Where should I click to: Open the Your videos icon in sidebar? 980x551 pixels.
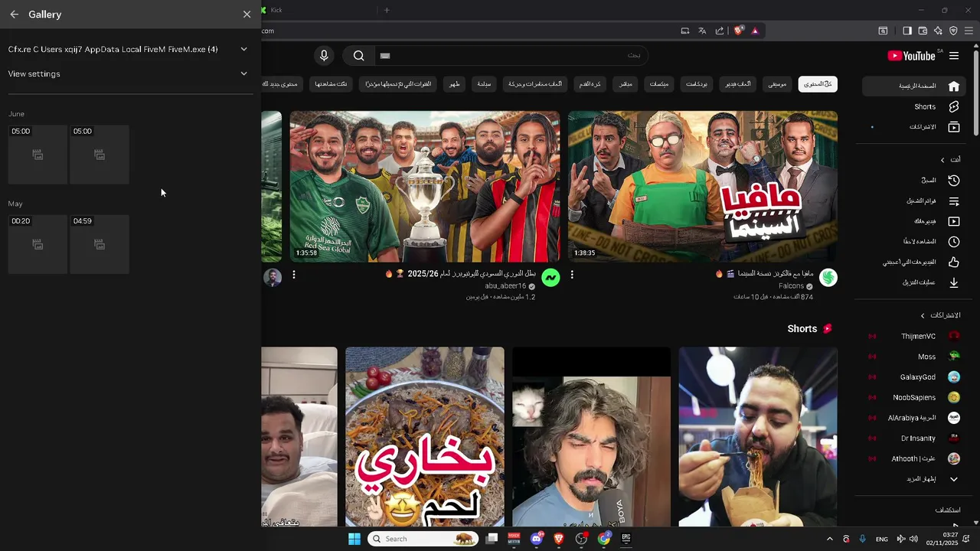(x=953, y=221)
